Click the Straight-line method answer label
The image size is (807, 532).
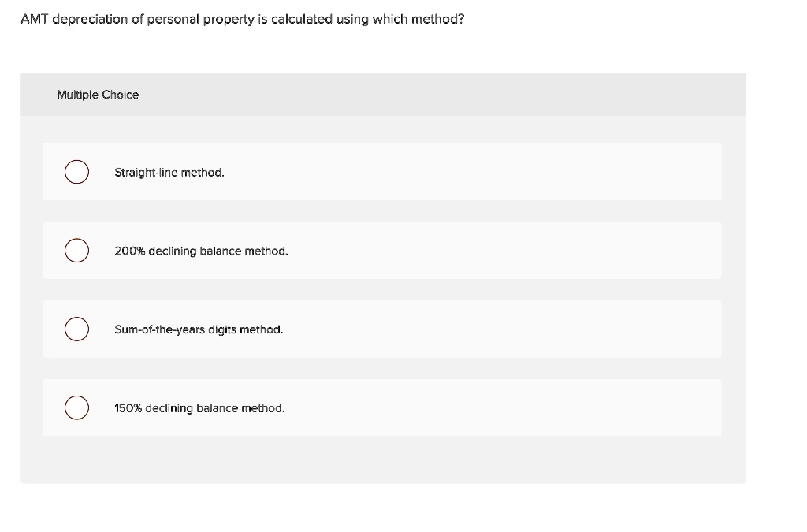click(x=169, y=172)
